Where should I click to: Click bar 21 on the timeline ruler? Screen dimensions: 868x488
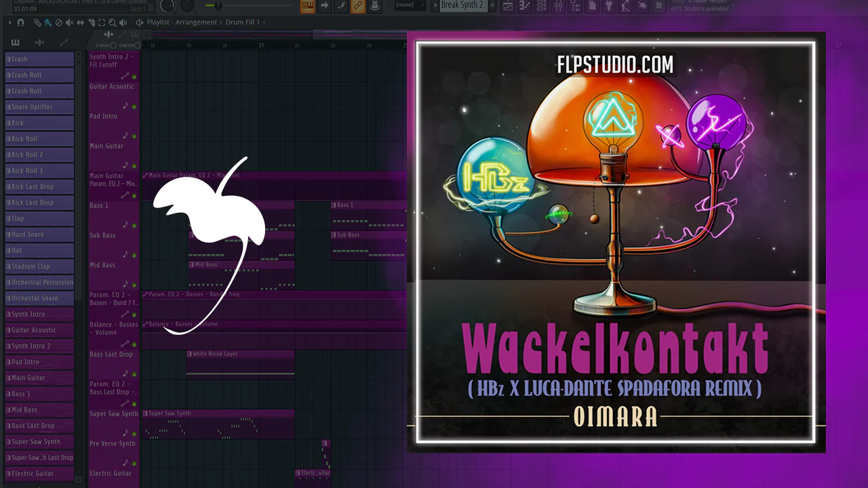coord(260,45)
